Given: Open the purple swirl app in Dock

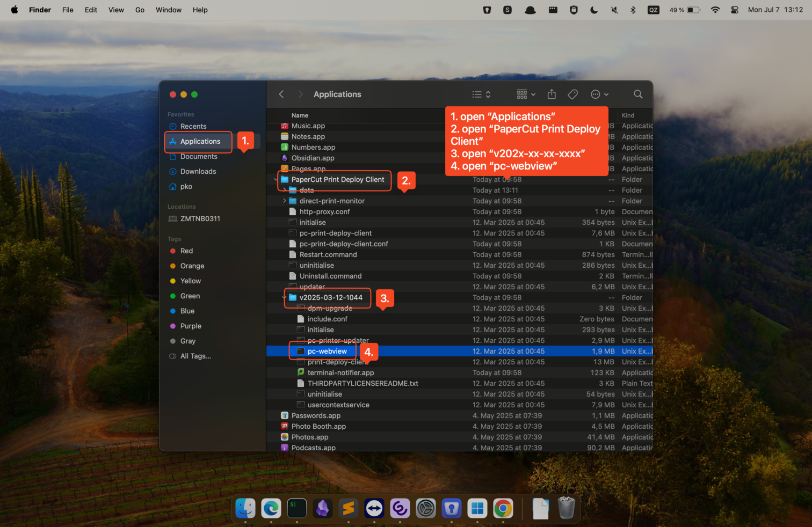Looking at the screenshot, I should (x=400, y=508).
